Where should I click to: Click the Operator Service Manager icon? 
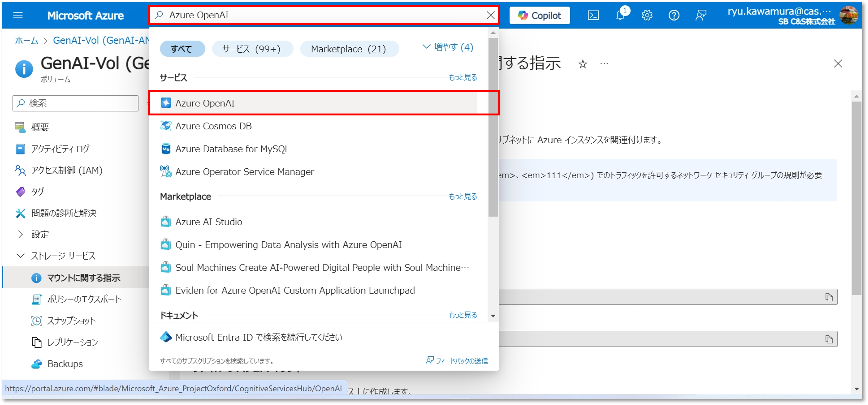166,171
